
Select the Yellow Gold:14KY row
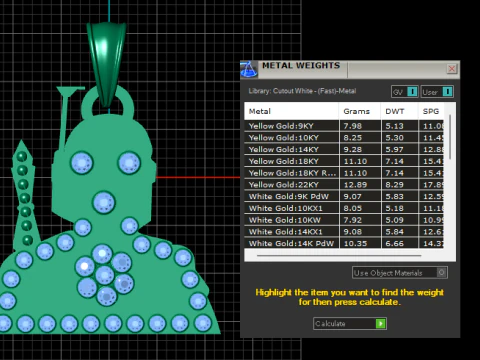pyautogui.click(x=344, y=149)
